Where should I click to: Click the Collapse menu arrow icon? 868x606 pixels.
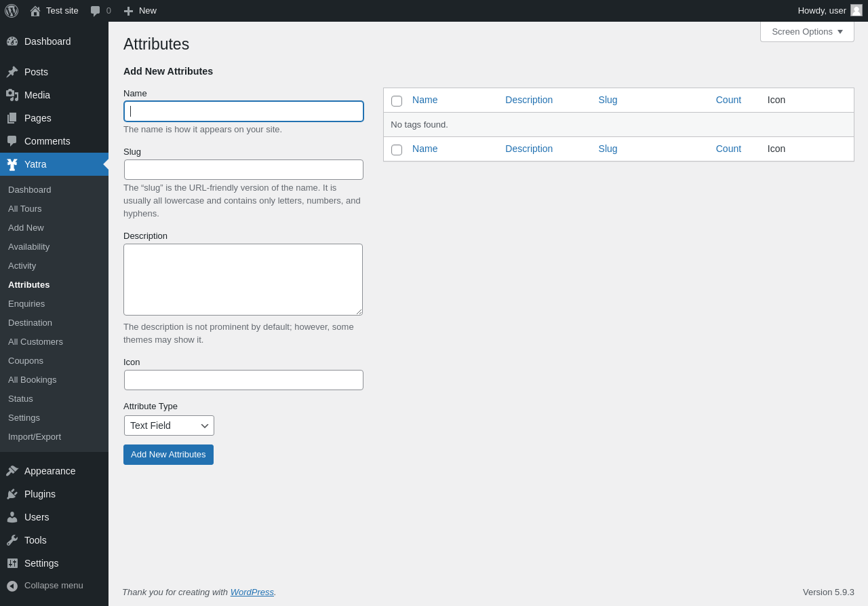[x=12, y=586]
